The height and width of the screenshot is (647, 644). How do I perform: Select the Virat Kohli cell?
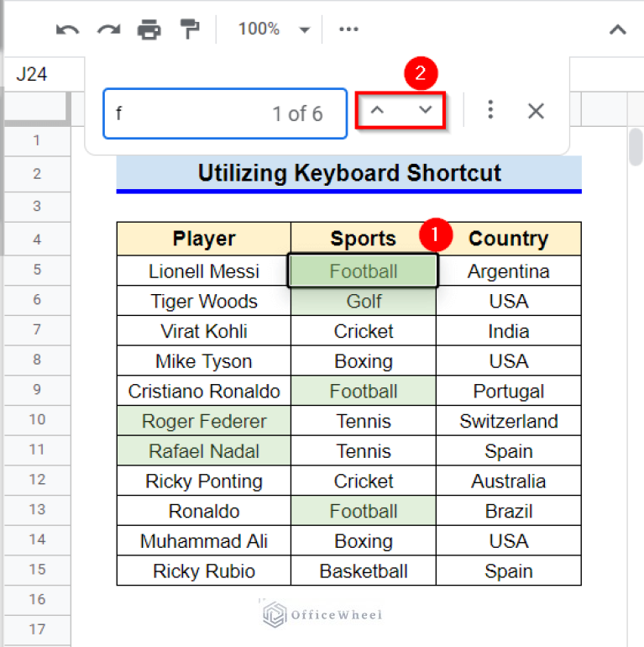click(x=204, y=331)
